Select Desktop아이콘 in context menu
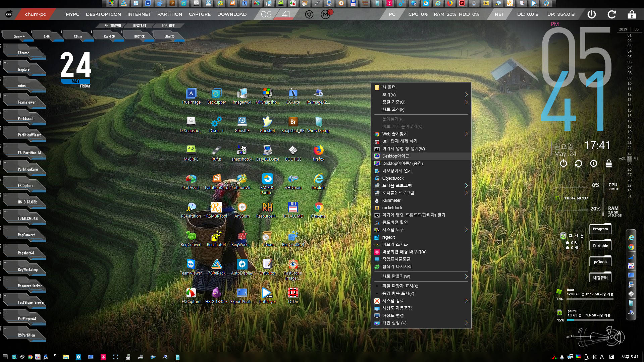The width and height of the screenshot is (644, 362). 421,156
